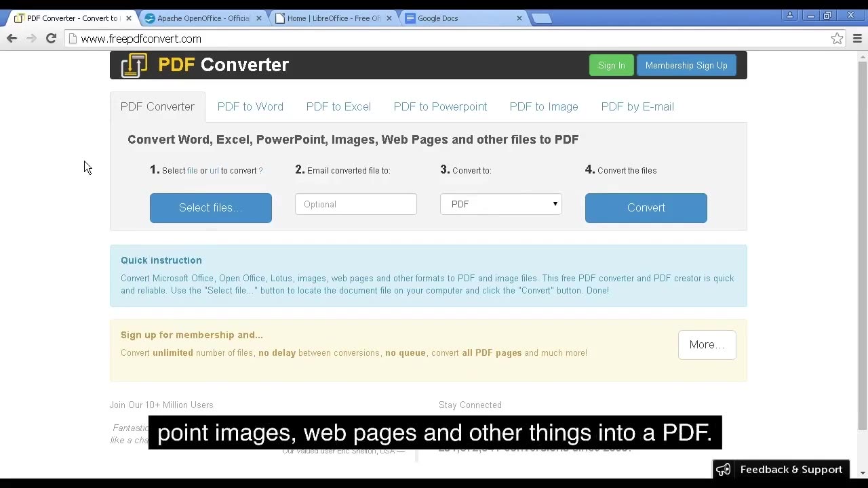Click the More... button
This screenshot has height=488, width=868.
pos(707,344)
